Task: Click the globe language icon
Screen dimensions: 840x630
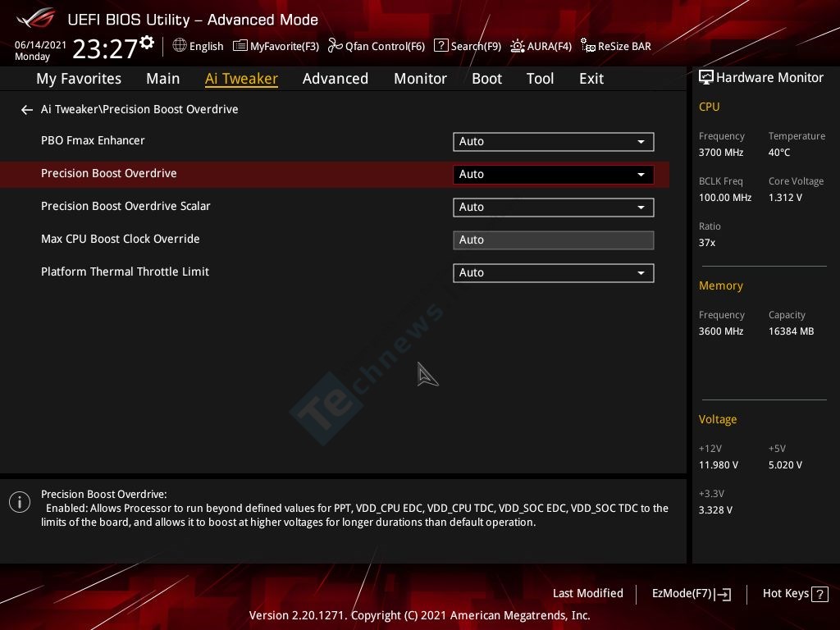Action: click(180, 46)
